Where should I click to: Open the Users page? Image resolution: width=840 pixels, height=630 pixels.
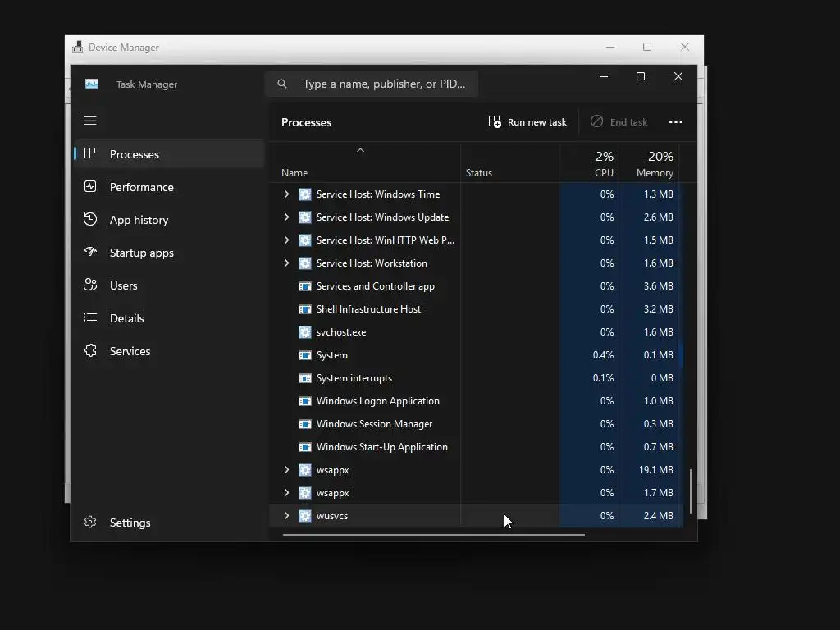pos(169,285)
